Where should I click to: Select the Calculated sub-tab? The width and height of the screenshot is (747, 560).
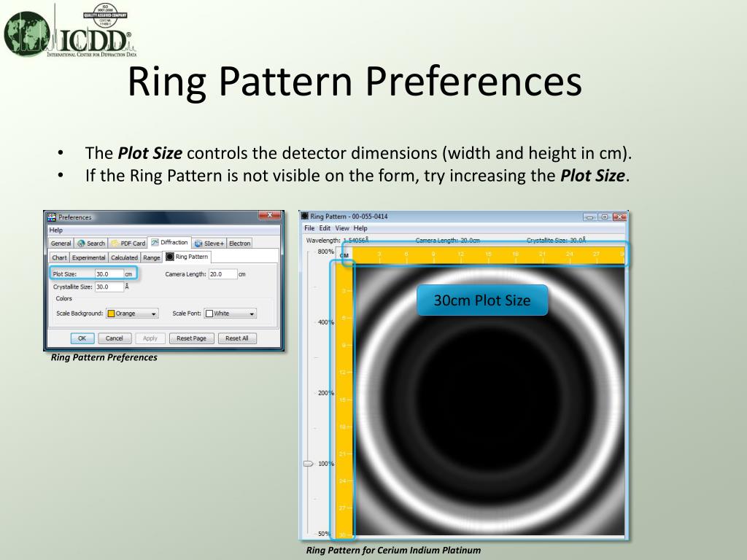pyautogui.click(x=124, y=257)
